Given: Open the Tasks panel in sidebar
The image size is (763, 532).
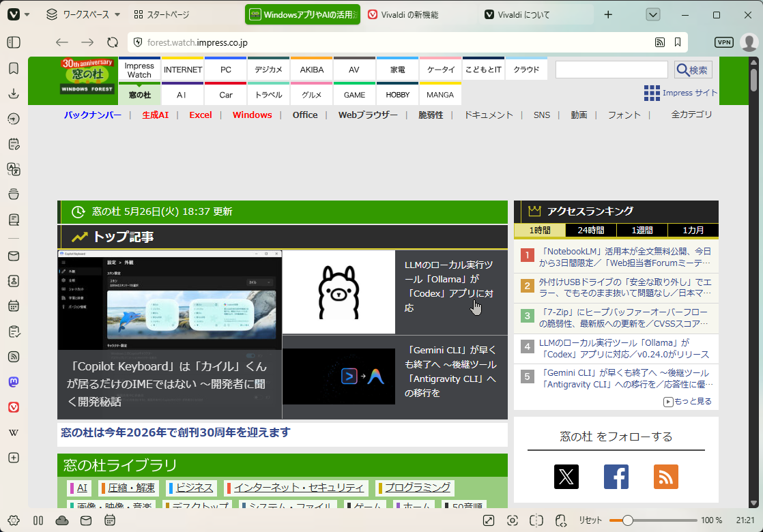Looking at the screenshot, I should tap(14, 331).
